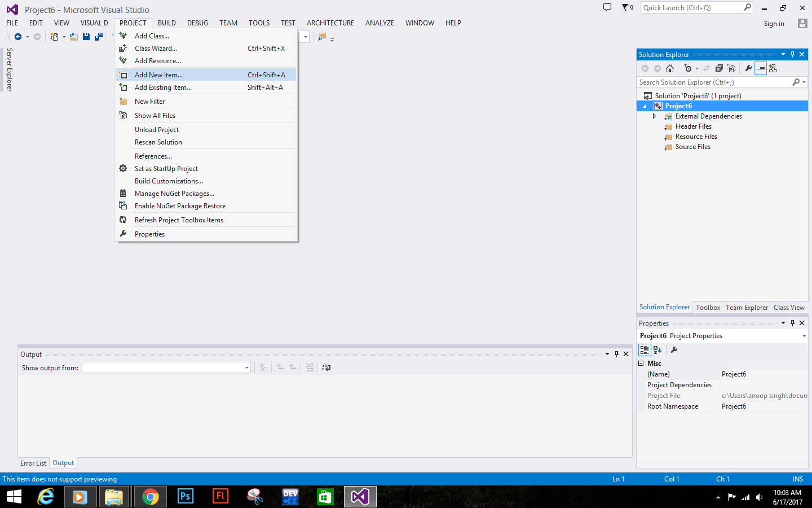Click the Alphabetical sort icon in Properties
This screenshot has width=812, height=508.
[657, 350]
